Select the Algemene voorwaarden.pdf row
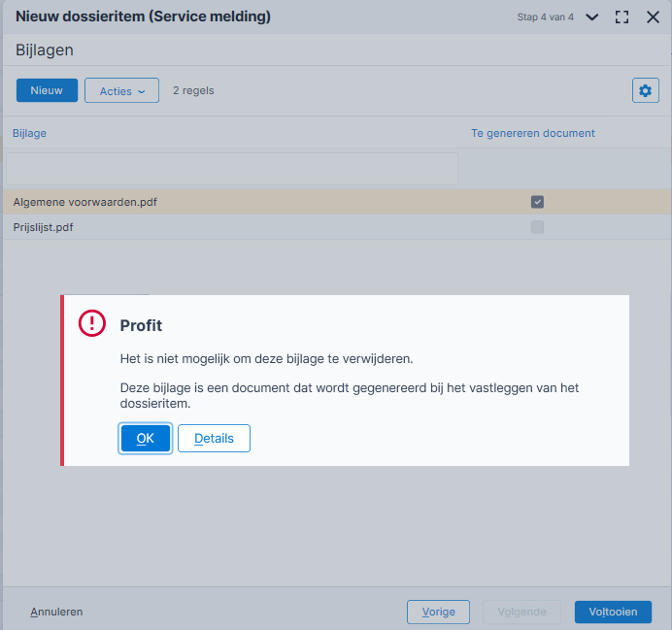Image resolution: width=672 pixels, height=630 pixels. pos(337,202)
